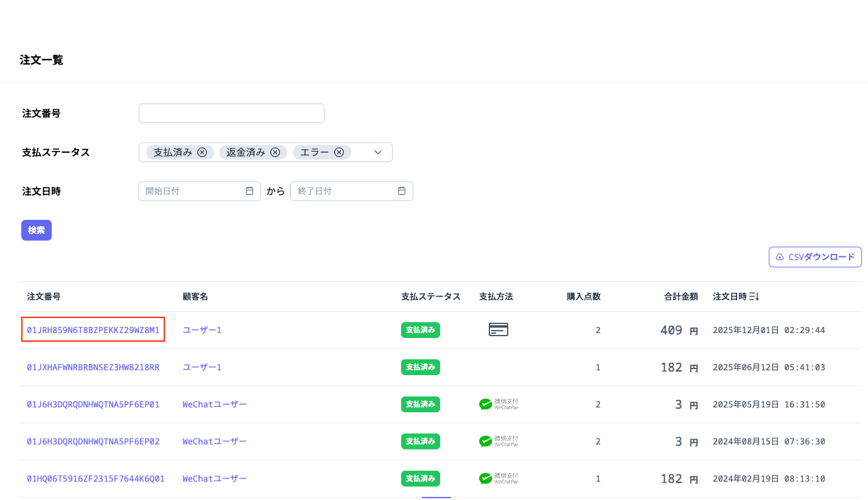Click the 購入点数 column header

(584, 297)
